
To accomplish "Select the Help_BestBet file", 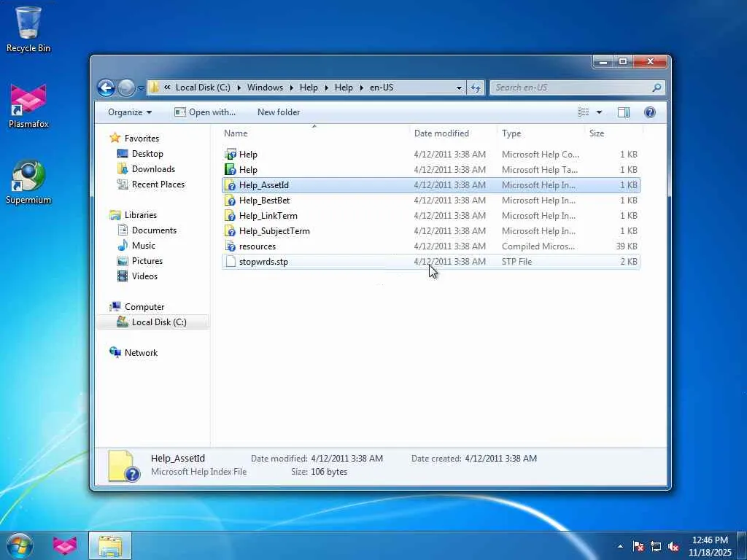I will (x=431, y=201).
